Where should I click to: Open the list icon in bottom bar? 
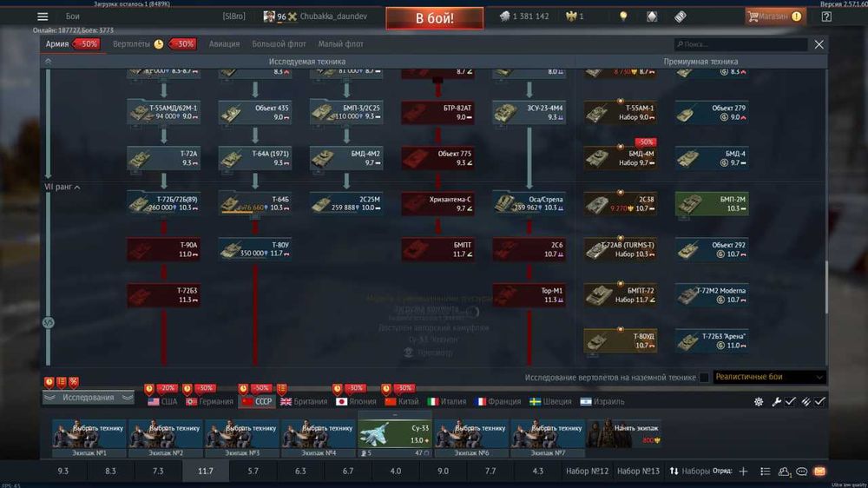(x=766, y=472)
